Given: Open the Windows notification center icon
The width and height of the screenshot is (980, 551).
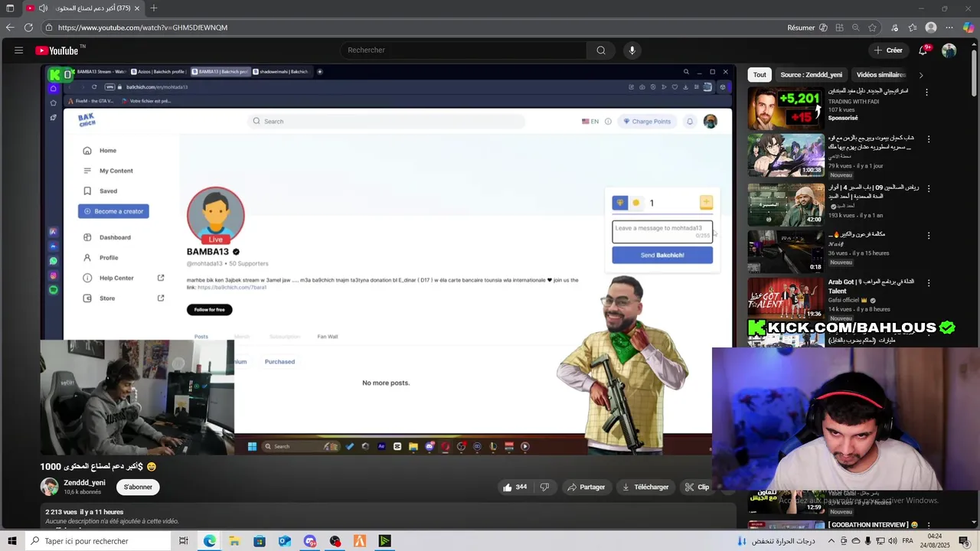Looking at the screenshot, I should [965, 541].
